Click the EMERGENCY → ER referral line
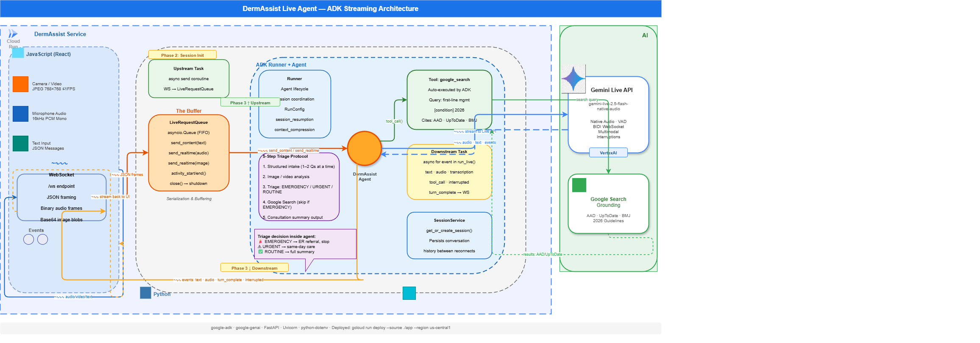The width and height of the screenshot is (980, 343). (294, 242)
